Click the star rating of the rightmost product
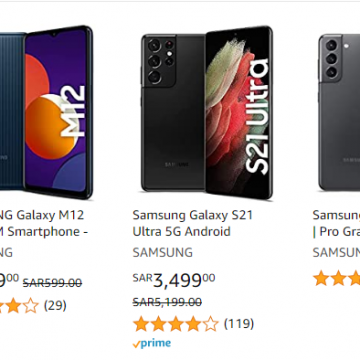360x360 pixels. click(336, 278)
